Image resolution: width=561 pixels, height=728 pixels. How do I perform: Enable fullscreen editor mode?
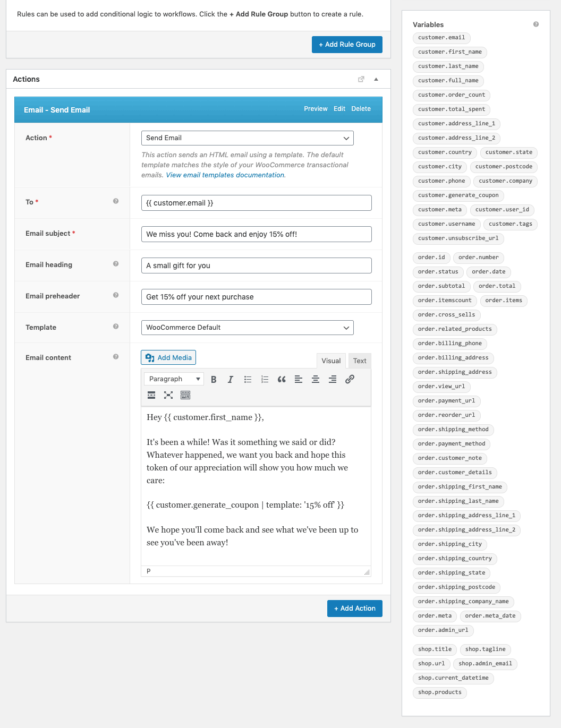tap(168, 395)
